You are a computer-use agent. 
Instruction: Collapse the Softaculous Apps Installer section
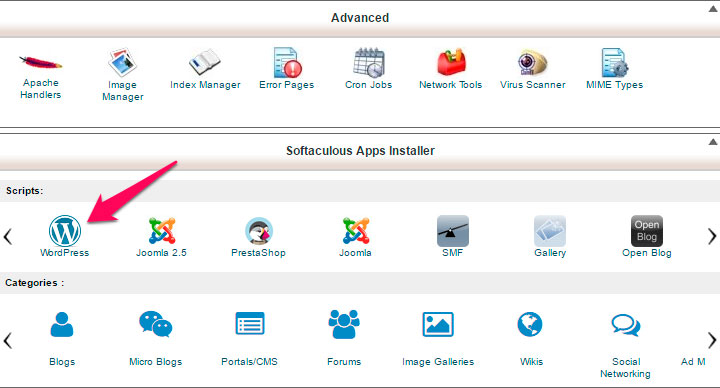click(x=713, y=142)
